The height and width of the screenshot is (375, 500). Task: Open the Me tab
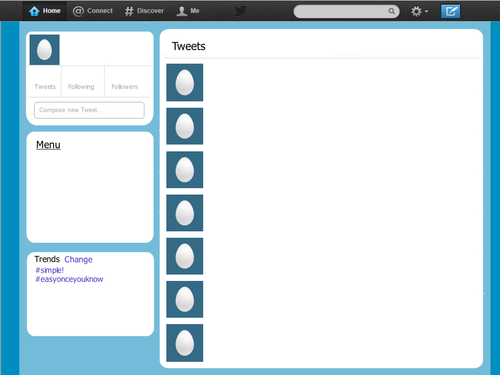(188, 11)
